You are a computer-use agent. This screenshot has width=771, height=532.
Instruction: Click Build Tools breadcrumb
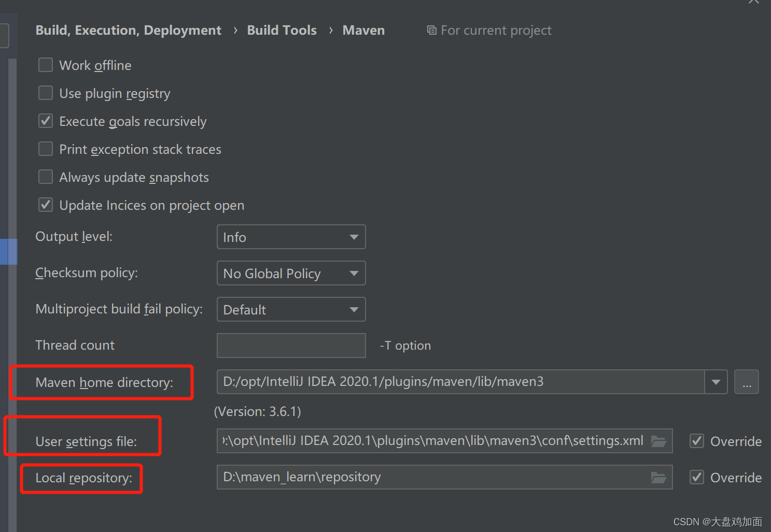click(x=282, y=30)
